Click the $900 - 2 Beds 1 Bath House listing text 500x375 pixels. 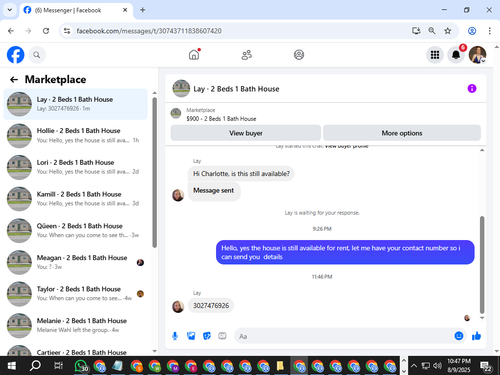[221, 119]
